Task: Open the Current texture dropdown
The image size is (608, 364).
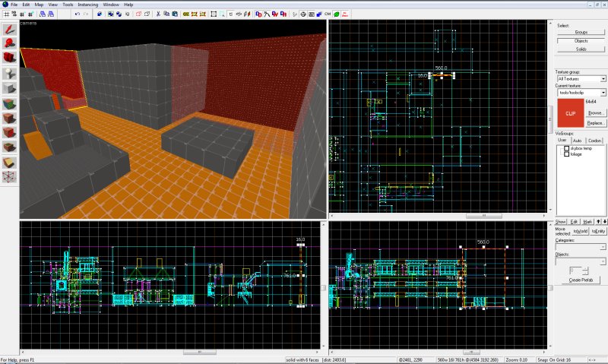Action: click(581, 92)
